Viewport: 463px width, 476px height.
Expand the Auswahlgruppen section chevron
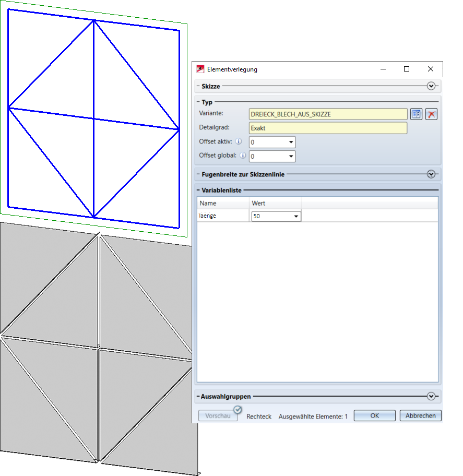point(431,397)
